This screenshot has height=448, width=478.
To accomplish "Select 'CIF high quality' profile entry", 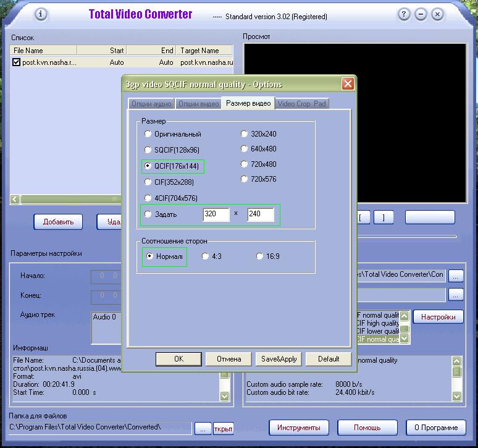I will (378, 323).
